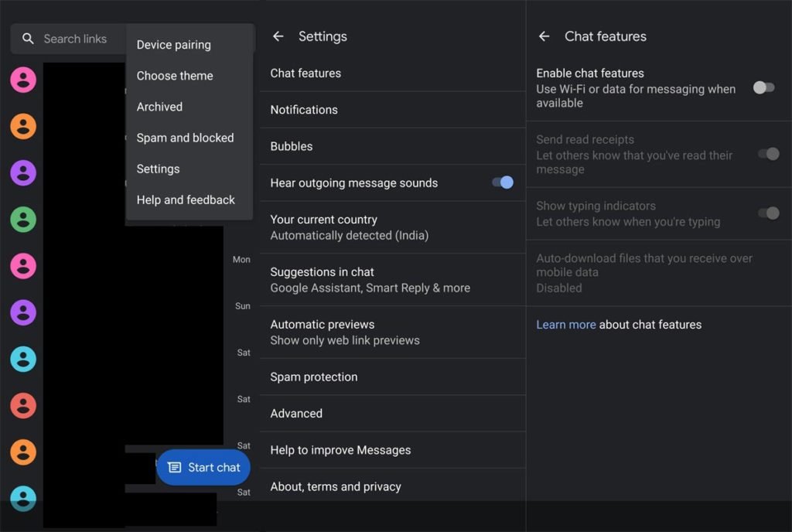The width and height of the screenshot is (792, 532).
Task: Open Spam and blocked from the menu
Action: click(185, 138)
